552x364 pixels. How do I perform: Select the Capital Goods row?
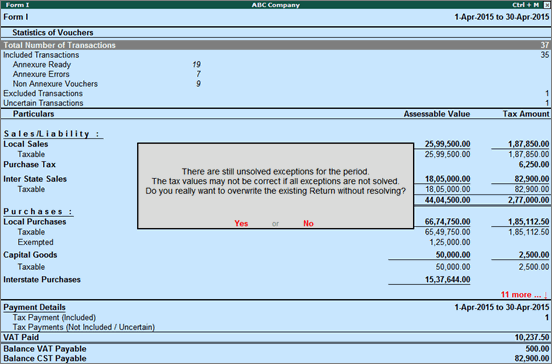click(276, 255)
